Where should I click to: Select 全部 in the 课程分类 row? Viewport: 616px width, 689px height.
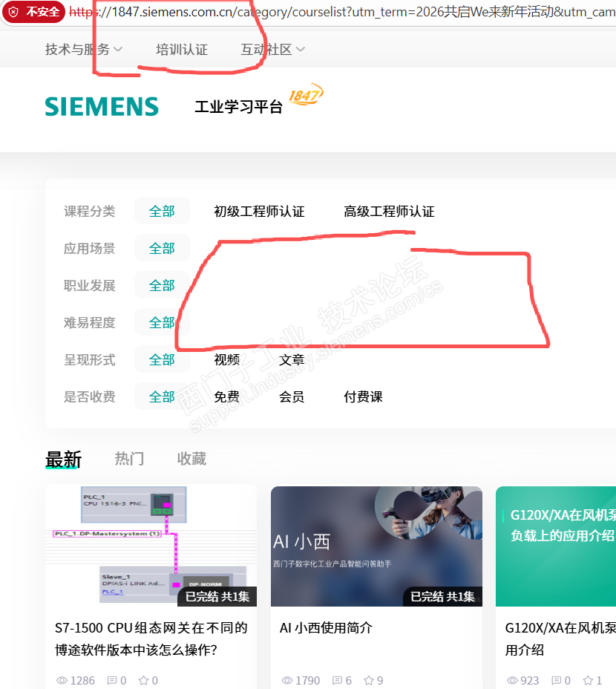pos(162,211)
